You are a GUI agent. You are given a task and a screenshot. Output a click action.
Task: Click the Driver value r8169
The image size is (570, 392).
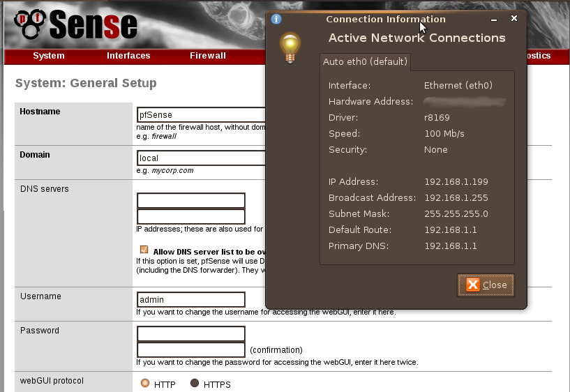tap(437, 118)
